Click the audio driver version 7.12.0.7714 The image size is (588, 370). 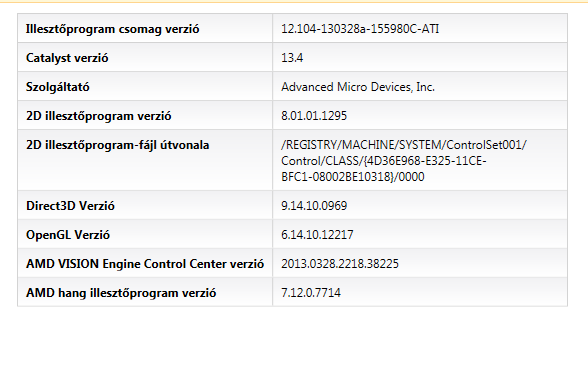click(311, 292)
